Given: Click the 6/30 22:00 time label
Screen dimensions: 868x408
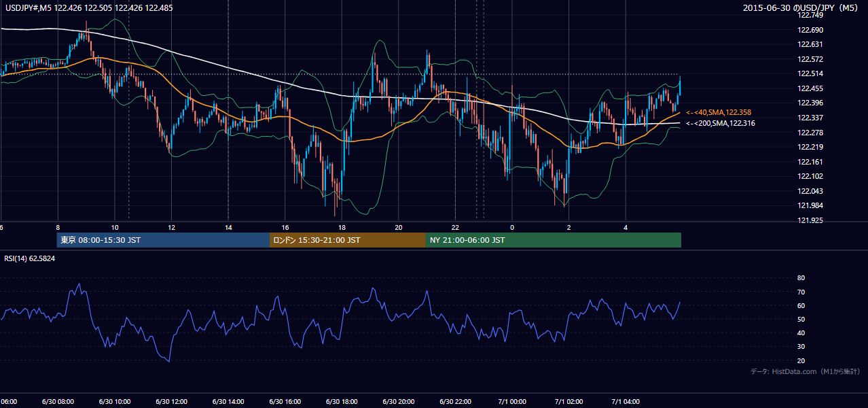Looking at the screenshot, I should coord(455,402).
